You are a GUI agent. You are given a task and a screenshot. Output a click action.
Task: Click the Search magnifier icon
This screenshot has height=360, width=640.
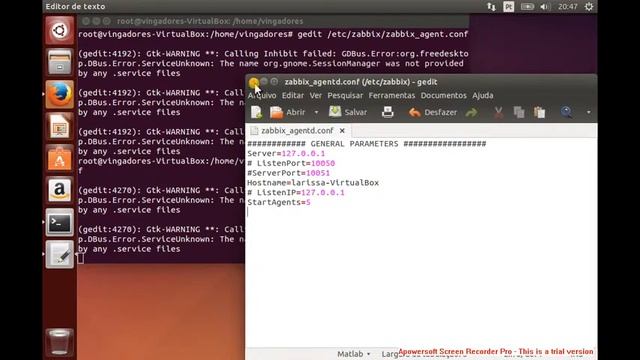pyautogui.click(x=566, y=112)
